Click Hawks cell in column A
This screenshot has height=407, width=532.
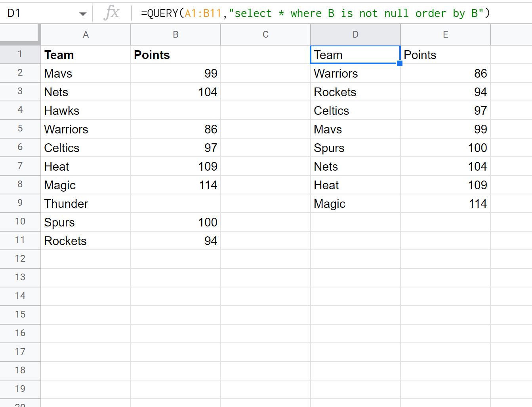tap(86, 110)
